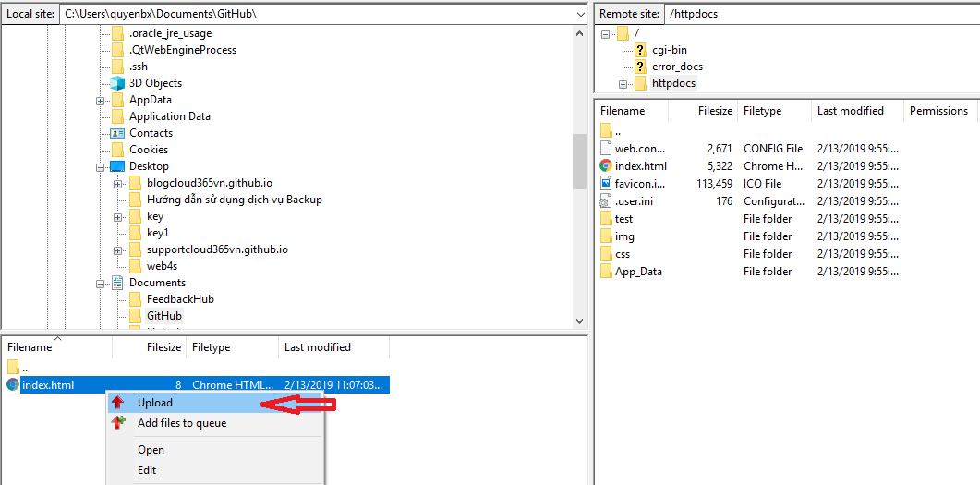This screenshot has width=980, height=485.
Task: Click the local tree vertical scrollbar thumb
Action: [x=579, y=161]
